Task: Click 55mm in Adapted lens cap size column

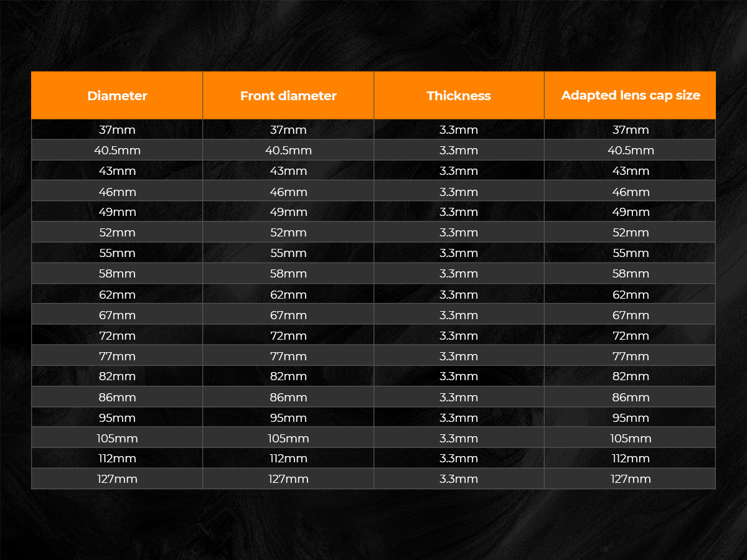Action: [x=631, y=253]
